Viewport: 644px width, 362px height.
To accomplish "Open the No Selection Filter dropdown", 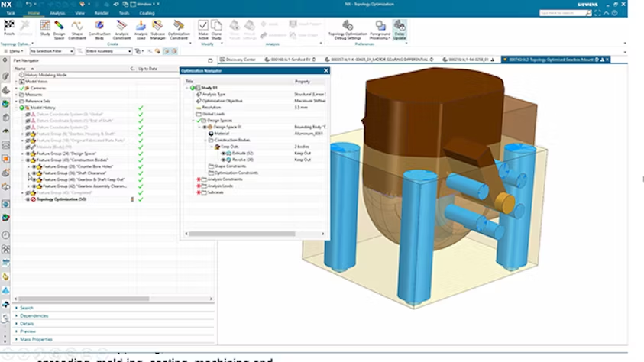I will 50,51.
